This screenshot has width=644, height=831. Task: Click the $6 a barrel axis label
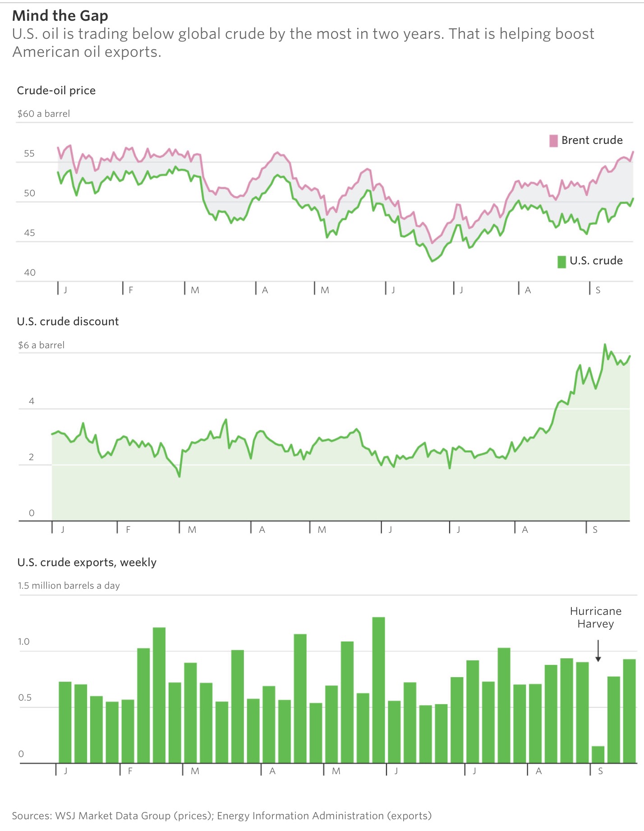click(41, 345)
